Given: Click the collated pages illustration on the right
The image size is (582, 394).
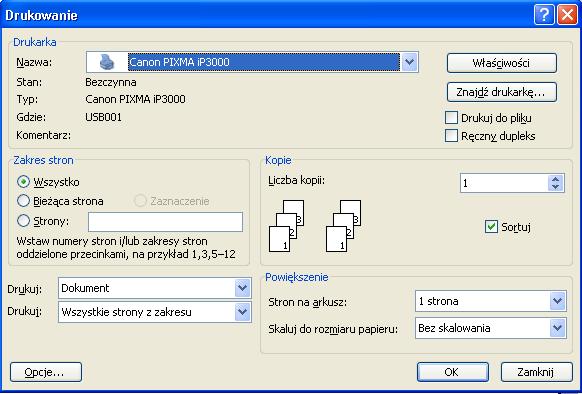Looking at the screenshot, I should pos(343,226).
